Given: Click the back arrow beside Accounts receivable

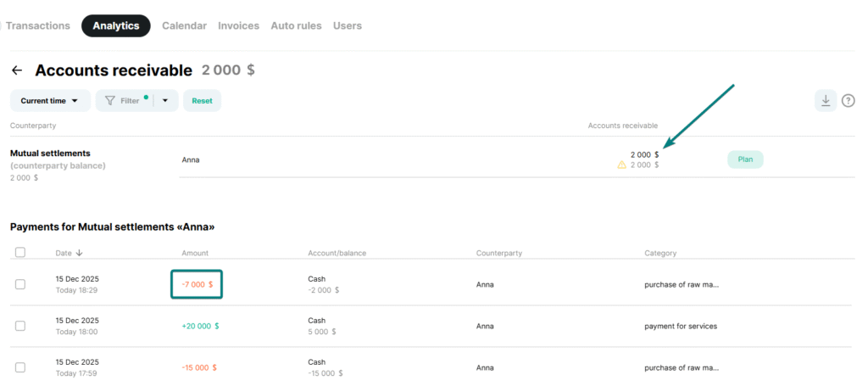Looking at the screenshot, I should click(17, 70).
